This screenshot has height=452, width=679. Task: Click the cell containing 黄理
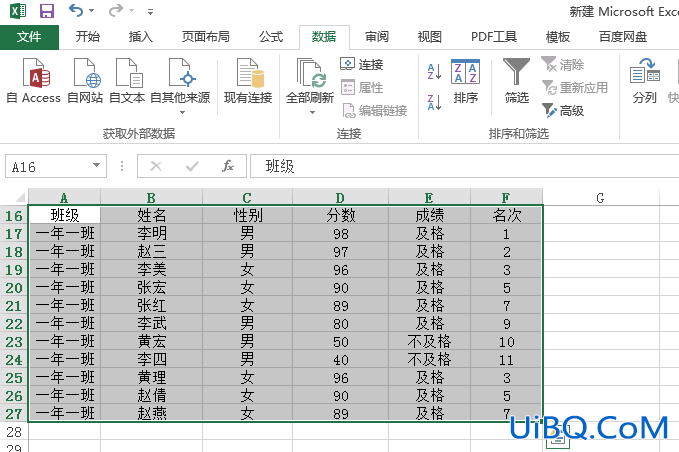(x=152, y=378)
